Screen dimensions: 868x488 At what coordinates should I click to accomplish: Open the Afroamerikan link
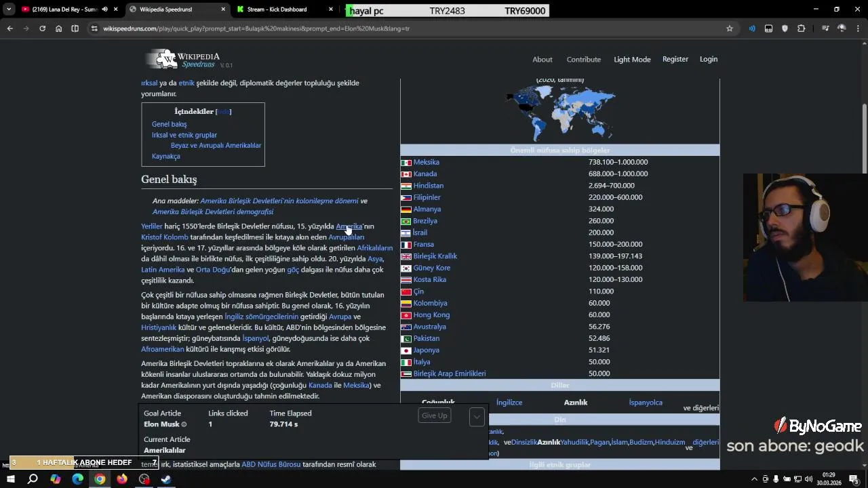click(x=163, y=349)
